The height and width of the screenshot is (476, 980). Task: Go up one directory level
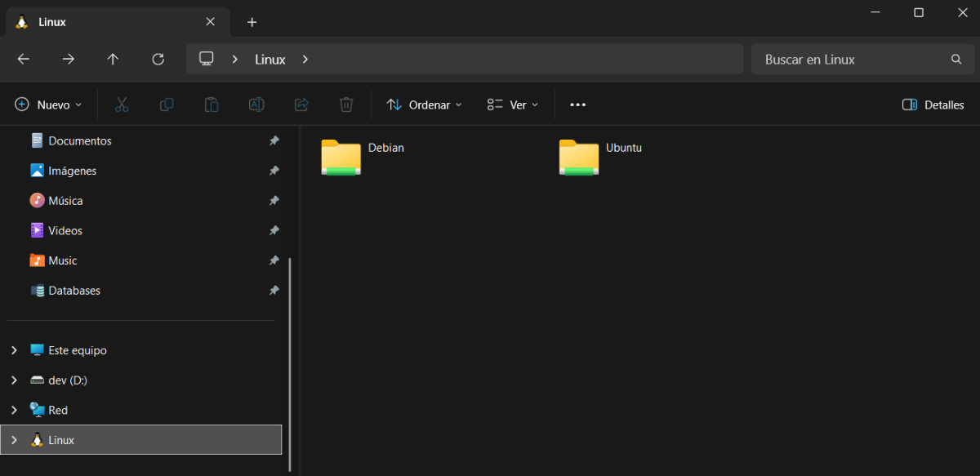point(114,59)
